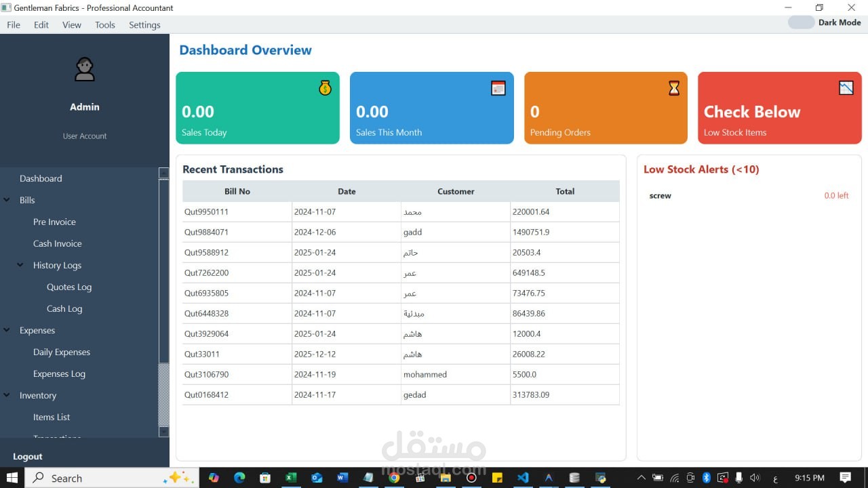Open the notification center icon
This screenshot has height=488, width=868.
845,478
